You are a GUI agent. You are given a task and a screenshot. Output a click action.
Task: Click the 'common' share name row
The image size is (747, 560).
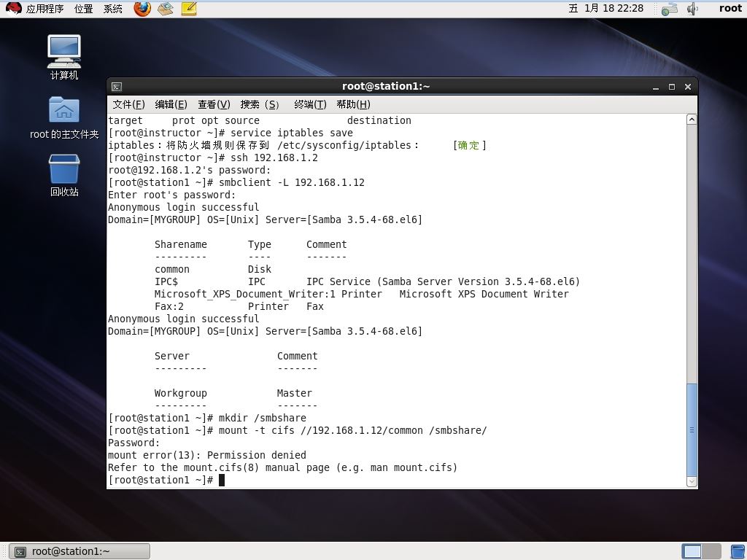pyautogui.click(x=213, y=270)
